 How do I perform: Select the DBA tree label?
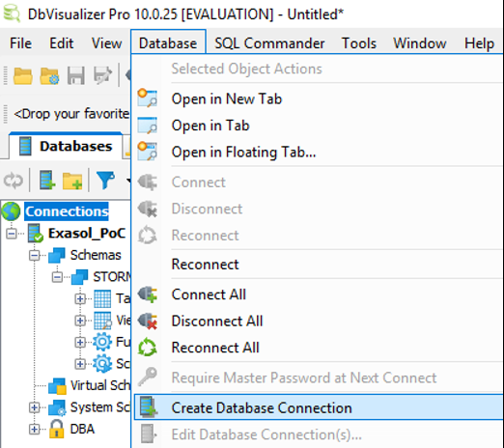point(82,429)
